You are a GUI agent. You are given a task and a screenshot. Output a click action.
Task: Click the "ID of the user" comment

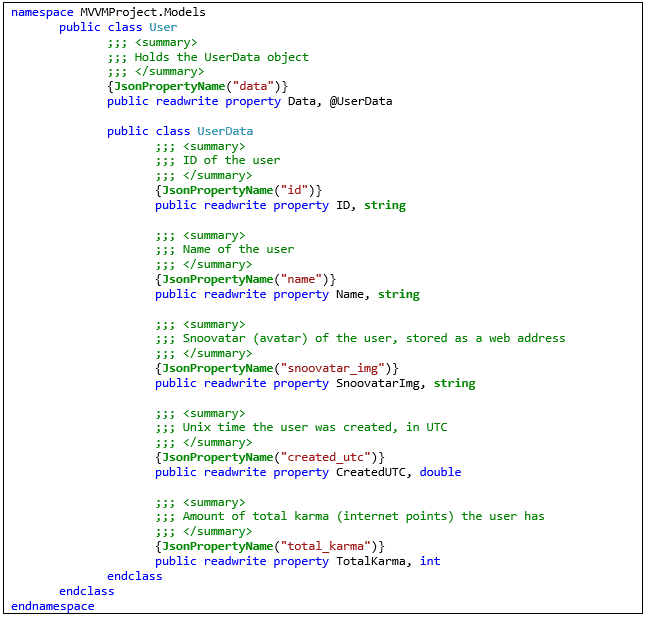click(231, 160)
